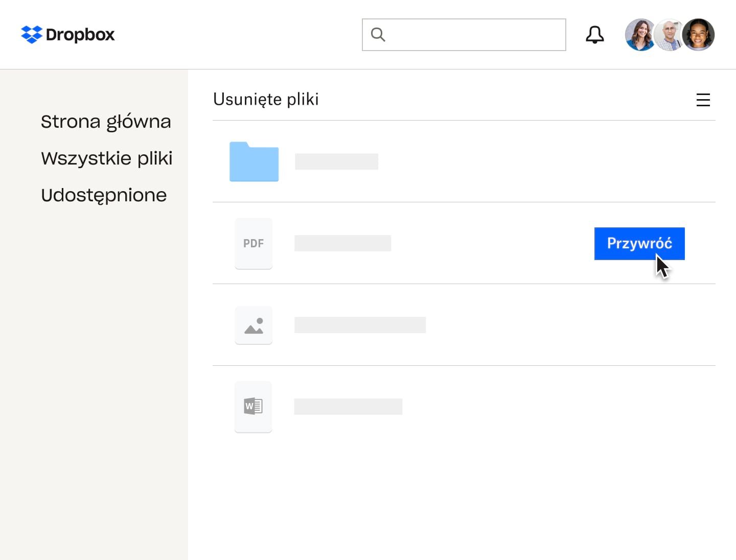Select the Word document icon
Viewport: 736px width, 560px height.
(x=254, y=407)
